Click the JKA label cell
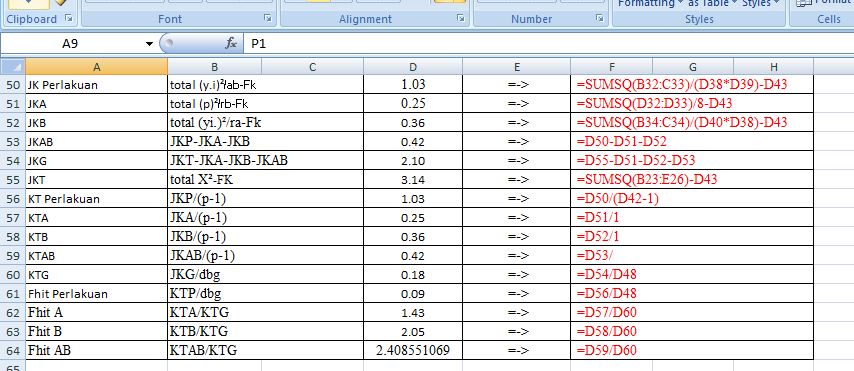854x371 pixels. [x=96, y=104]
